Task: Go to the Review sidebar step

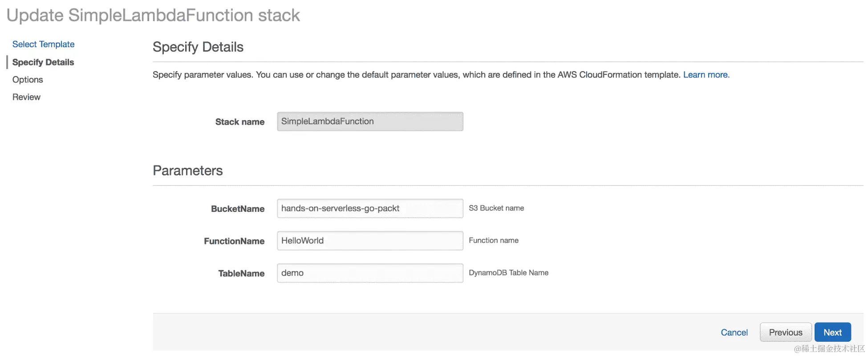Action: point(26,97)
